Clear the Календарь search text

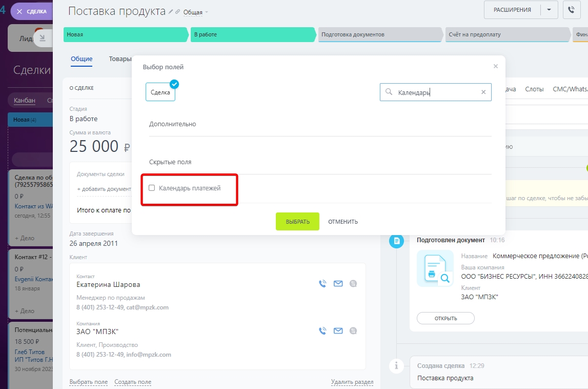click(483, 92)
